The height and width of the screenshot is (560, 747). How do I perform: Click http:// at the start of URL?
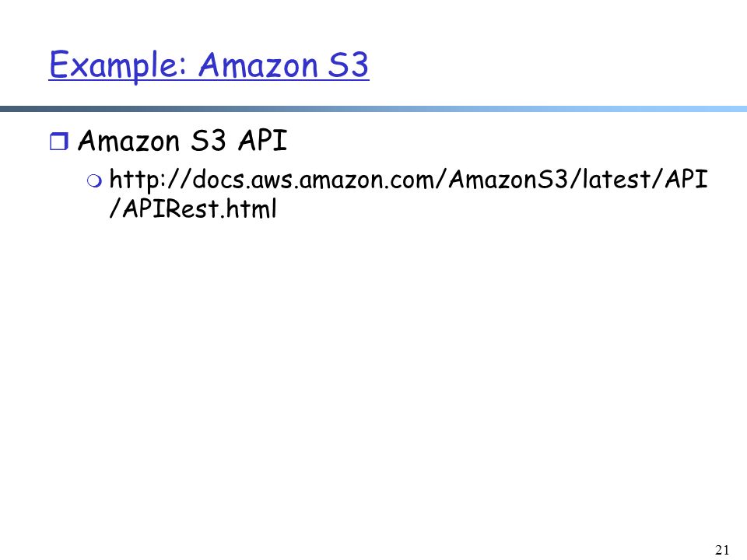pyautogui.click(x=150, y=180)
